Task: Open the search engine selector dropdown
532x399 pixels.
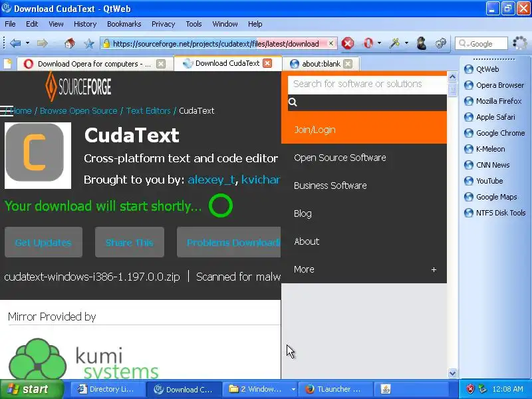Action: [464, 44]
